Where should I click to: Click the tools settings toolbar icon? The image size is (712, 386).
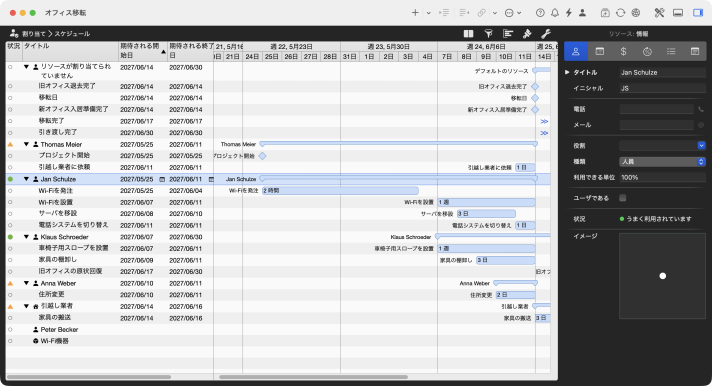click(659, 13)
